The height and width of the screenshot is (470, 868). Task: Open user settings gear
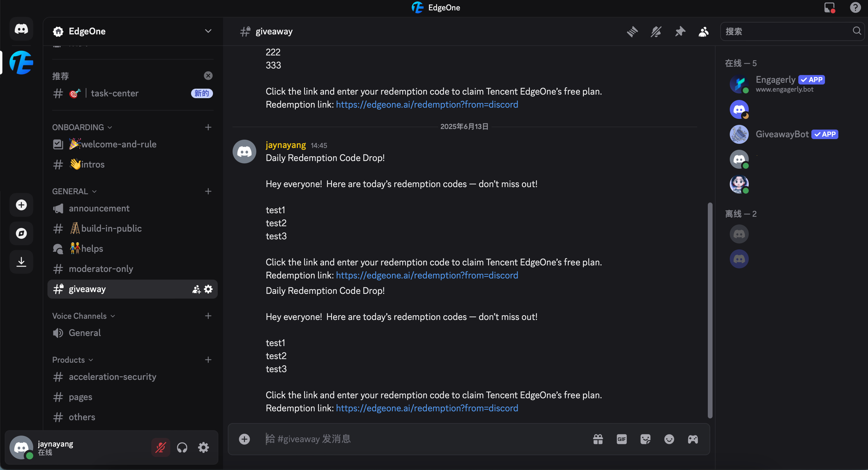point(204,447)
